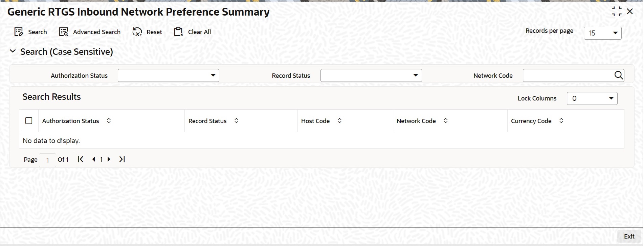Sort by Currency Code column

point(561,121)
